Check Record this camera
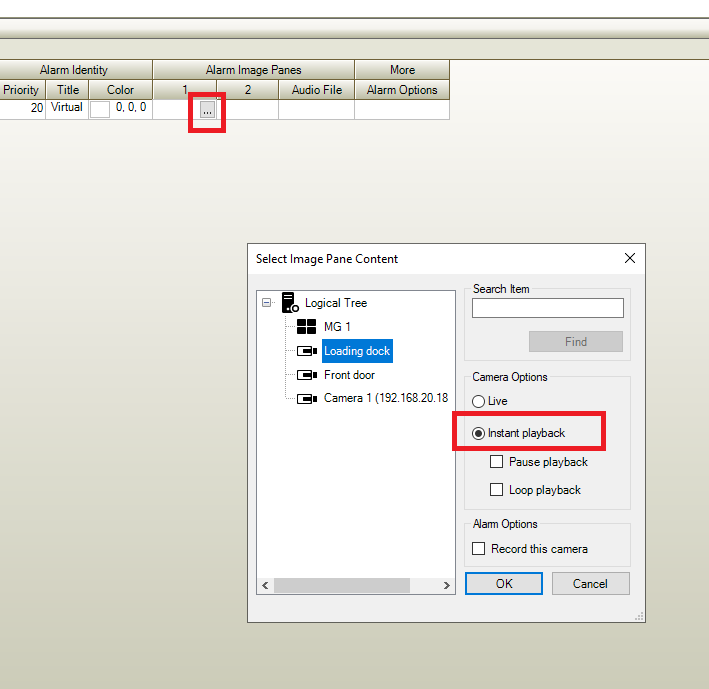Screen dimensions: 709x689 point(479,549)
